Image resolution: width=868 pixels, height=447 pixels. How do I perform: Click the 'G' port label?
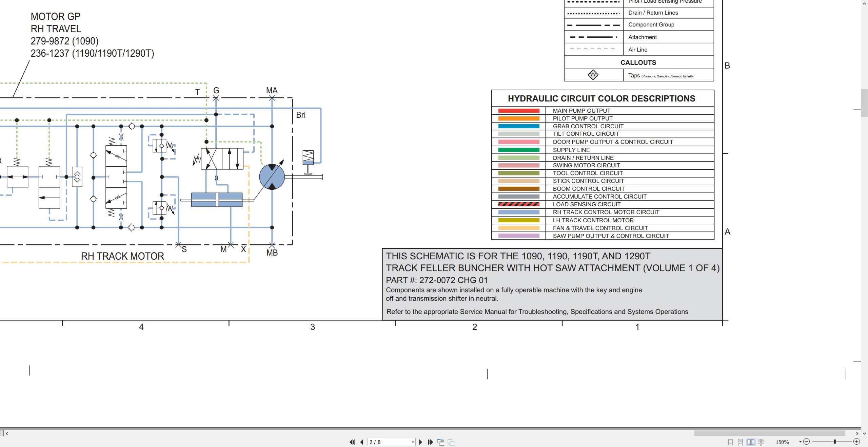(x=216, y=90)
